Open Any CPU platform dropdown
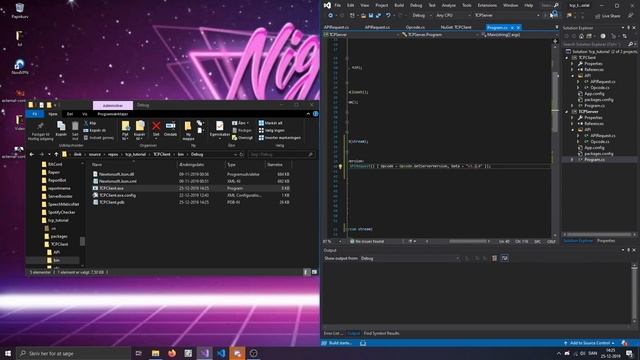This screenshot has width=640, height=360. 452,16
